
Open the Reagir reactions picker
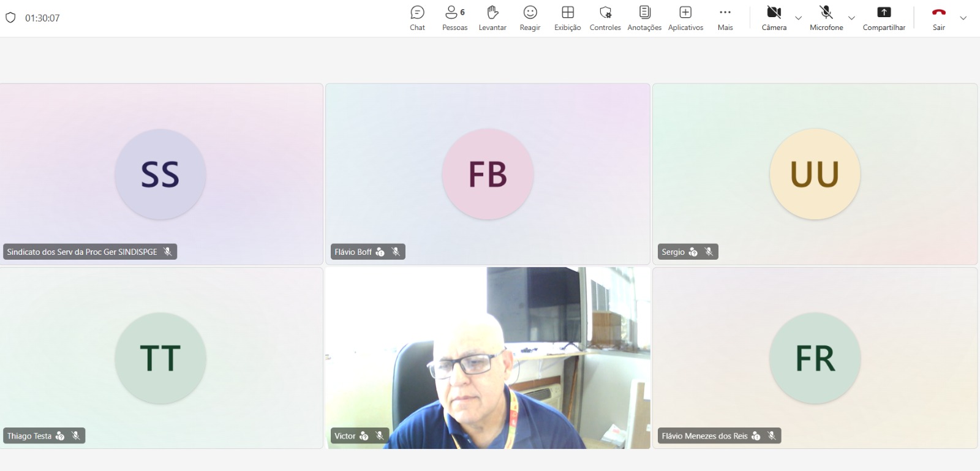click(530, 18)
